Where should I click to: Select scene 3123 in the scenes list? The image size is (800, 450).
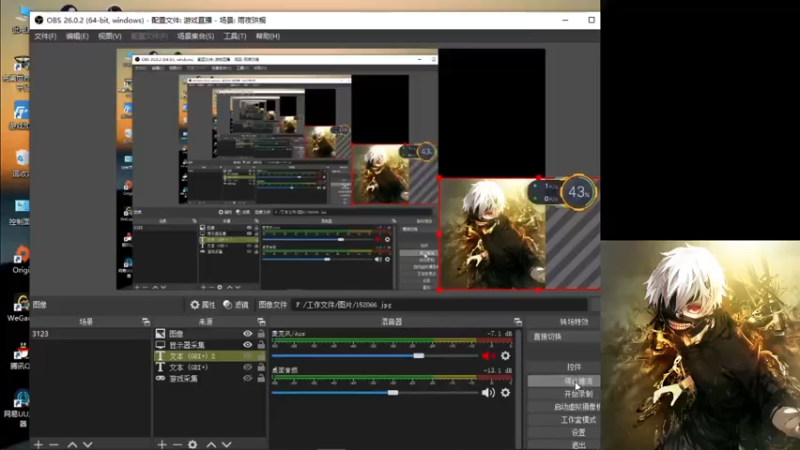point(90,334)
